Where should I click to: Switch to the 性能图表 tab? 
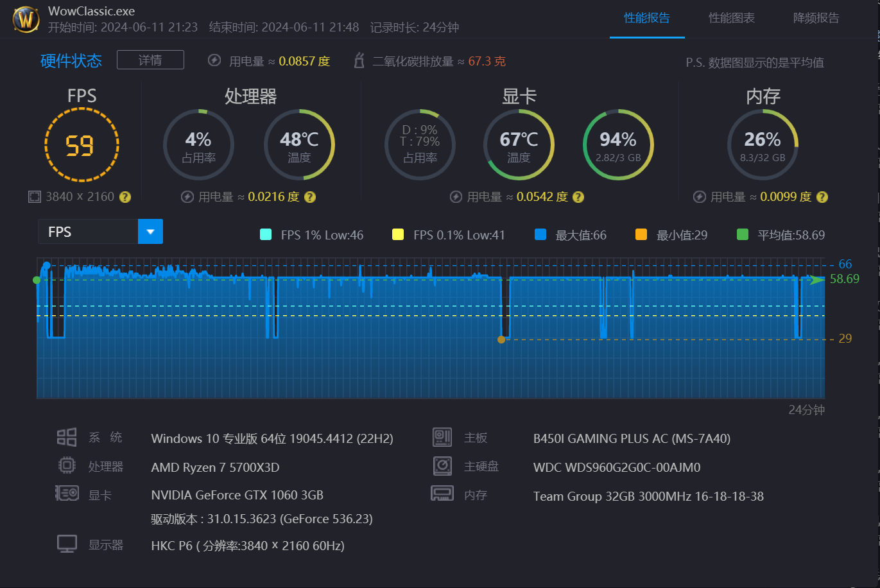coord(731,18)
